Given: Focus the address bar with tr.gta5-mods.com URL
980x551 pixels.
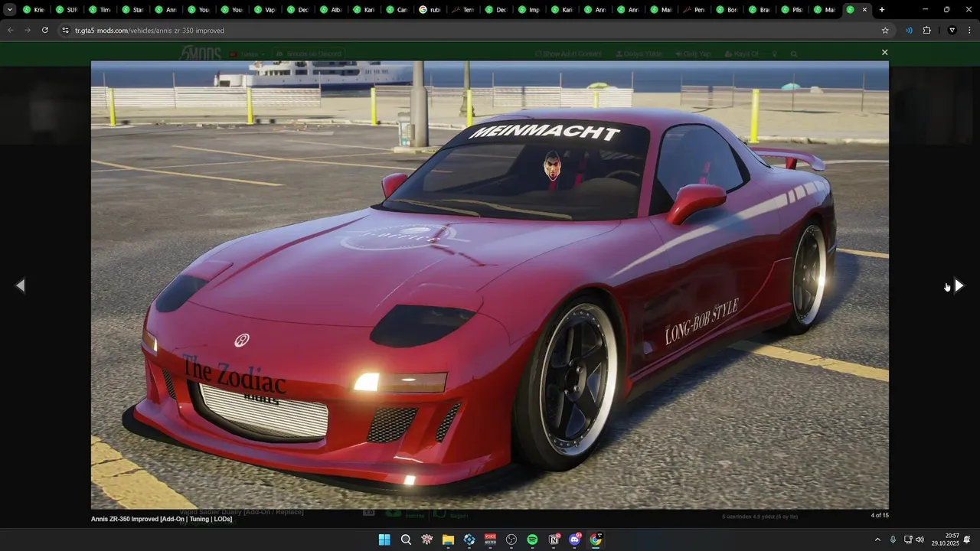Looking at the screenshot, I should 473,30.
